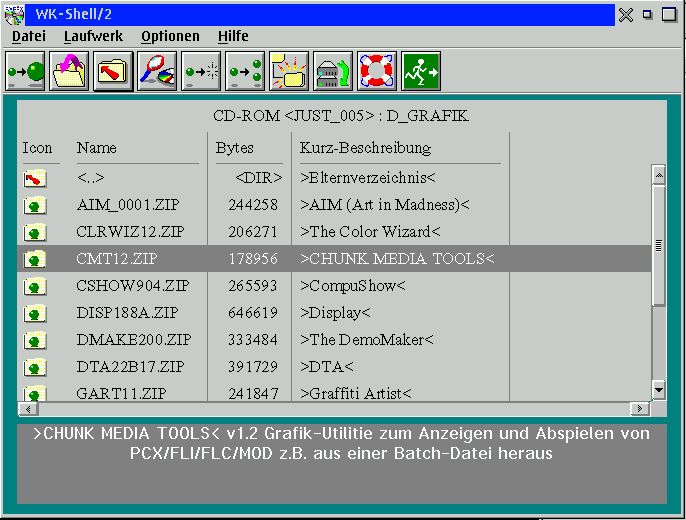This screenshot has width=686, height=520.
Task: Open the Datei menu
Action: 29,36
